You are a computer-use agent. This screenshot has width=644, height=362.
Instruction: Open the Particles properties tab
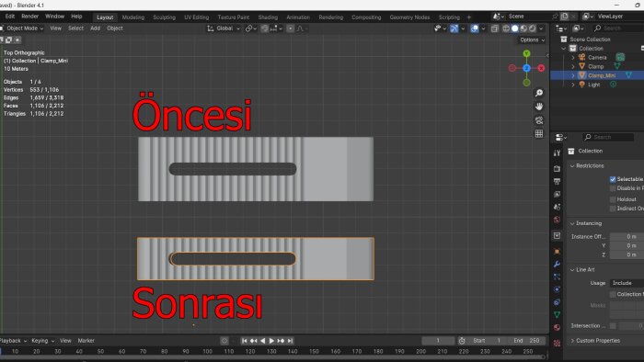557,277
